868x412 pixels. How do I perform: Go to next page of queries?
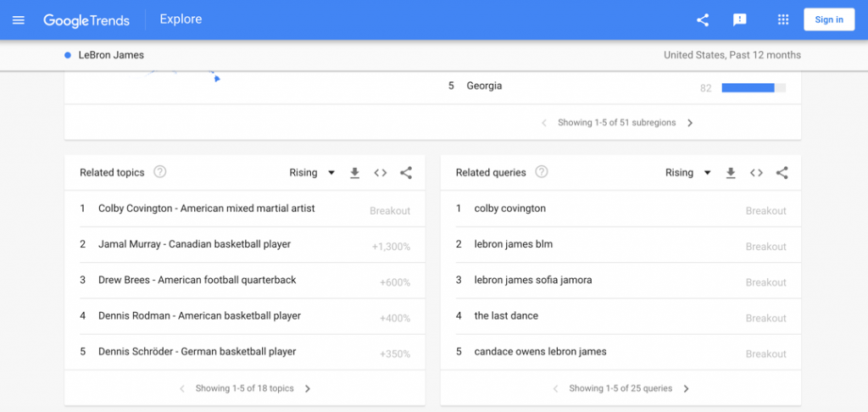click(x=686, y=389)
